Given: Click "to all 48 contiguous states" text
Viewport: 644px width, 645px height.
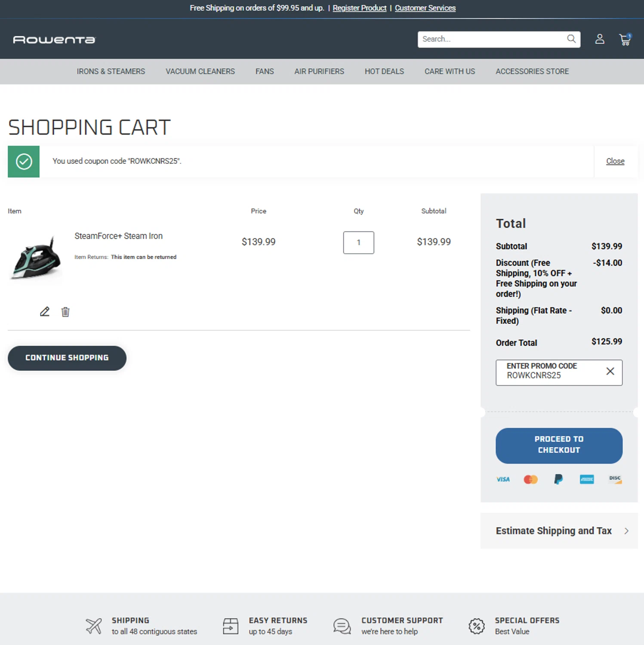Looking at the screenshot, I should tap(154, 632).
